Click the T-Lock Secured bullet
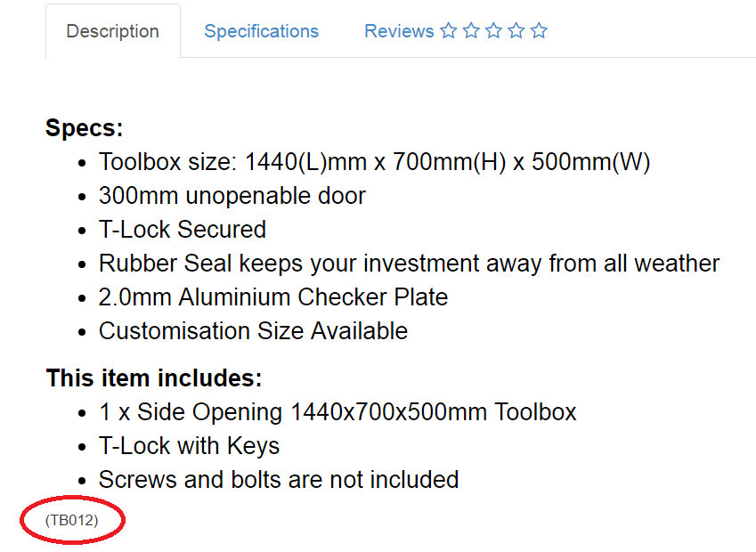756x552 pixels. (x=183, y=230)
